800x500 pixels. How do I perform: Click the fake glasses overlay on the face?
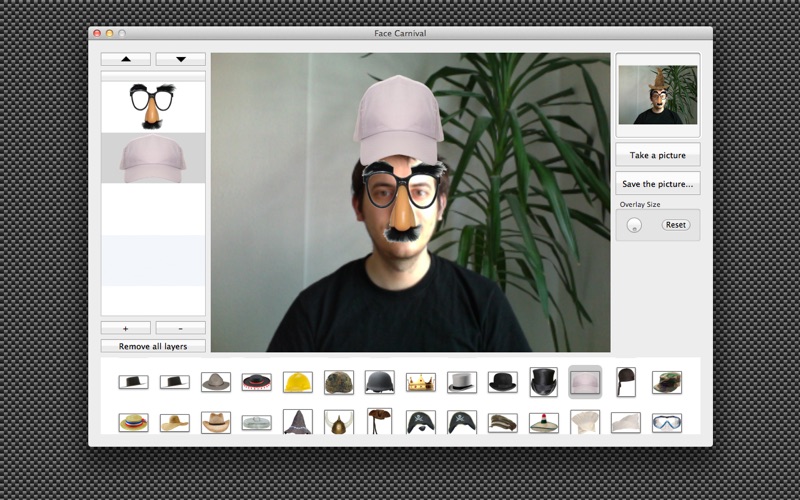[404, 202]
